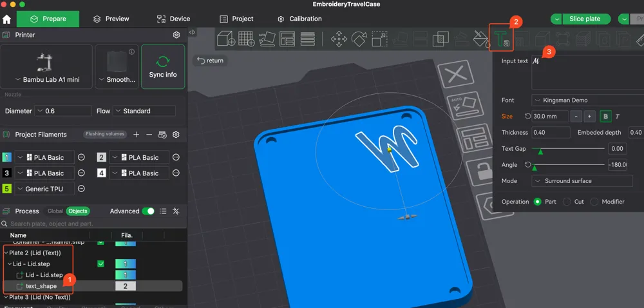
Task: Click the Slice plate button
Action: coord(585,19)
